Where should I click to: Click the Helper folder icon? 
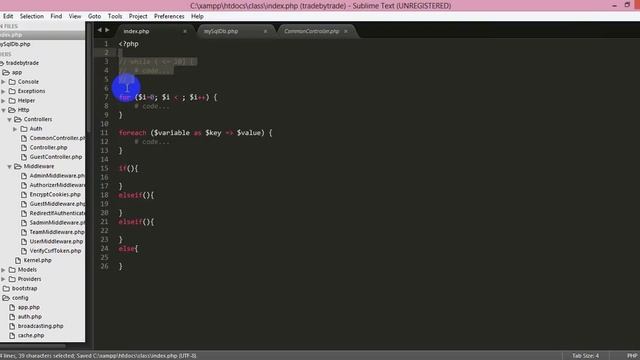point(12,100)
